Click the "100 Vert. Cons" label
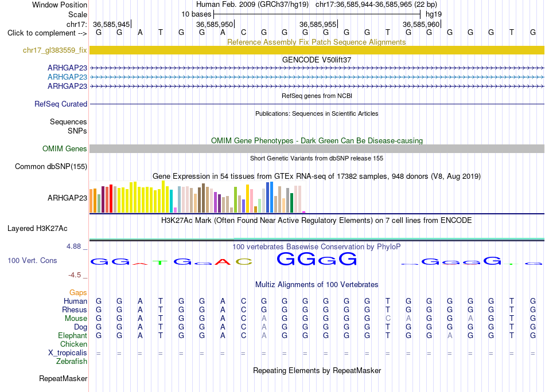 tap(32, 260)
